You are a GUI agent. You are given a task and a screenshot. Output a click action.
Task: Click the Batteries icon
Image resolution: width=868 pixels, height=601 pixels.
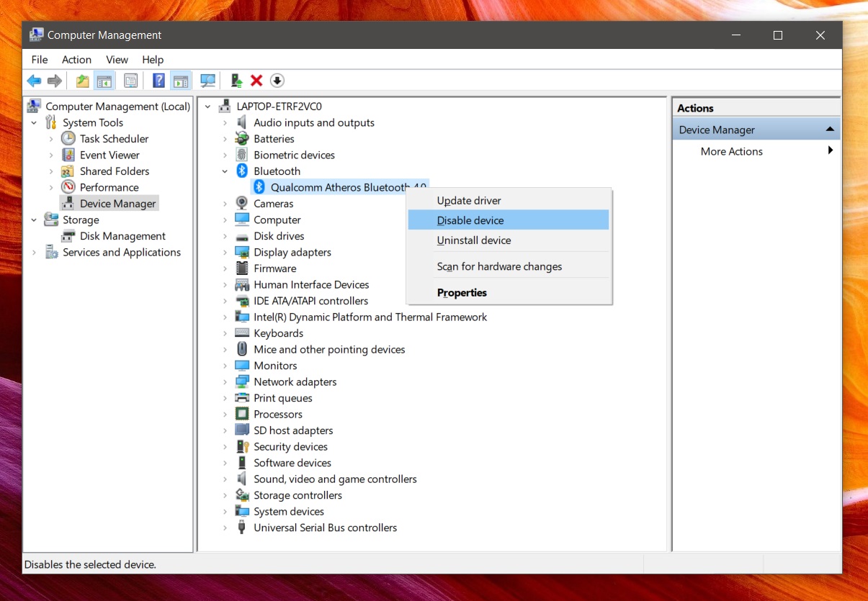[242, 139]
